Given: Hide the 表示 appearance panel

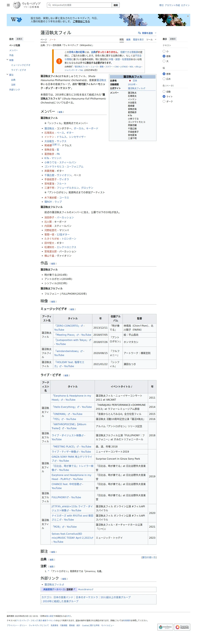Looking at the screenshot, I should 173,39.
